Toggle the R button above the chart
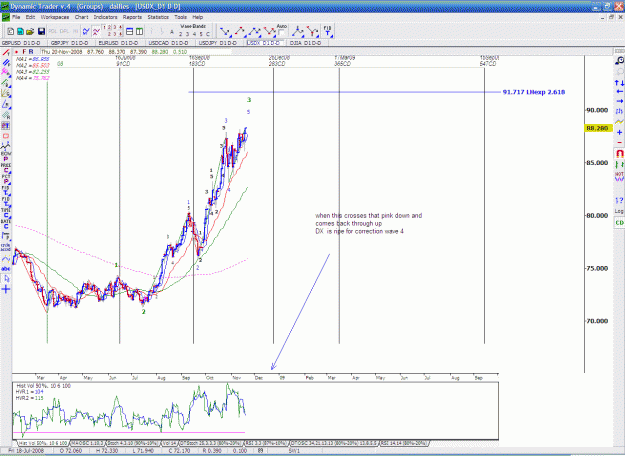The height and width of the screenshot is (456, 625). click(31, 52)
